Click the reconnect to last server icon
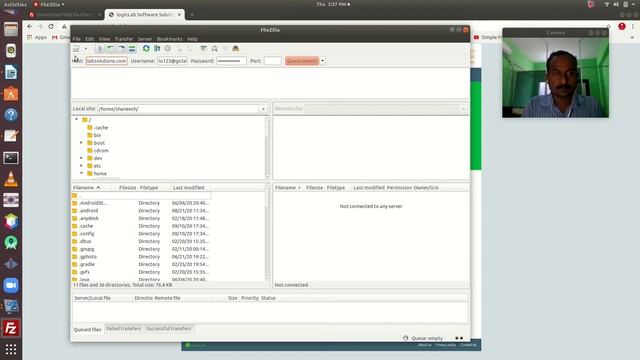 click(189, 49)
